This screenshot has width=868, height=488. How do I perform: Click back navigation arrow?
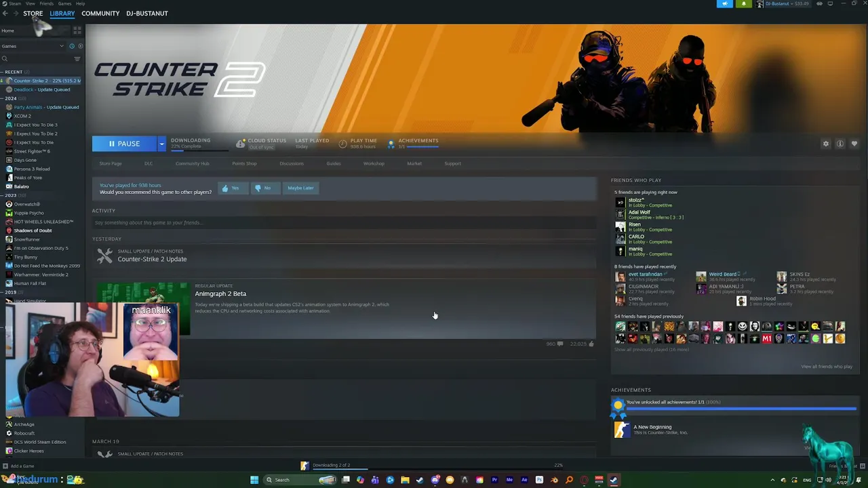coord(5,14)
